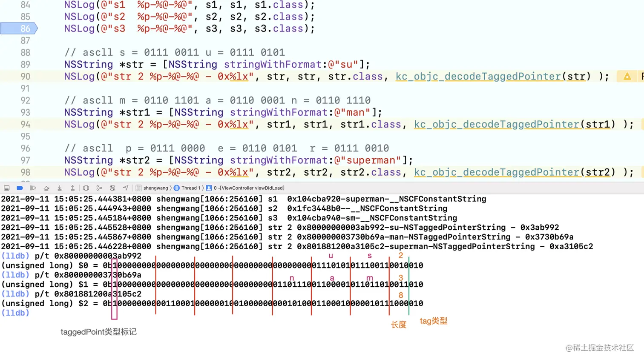Open the Simulate Location menu
The width and height of the screenshot is (644, 362).
125,188
